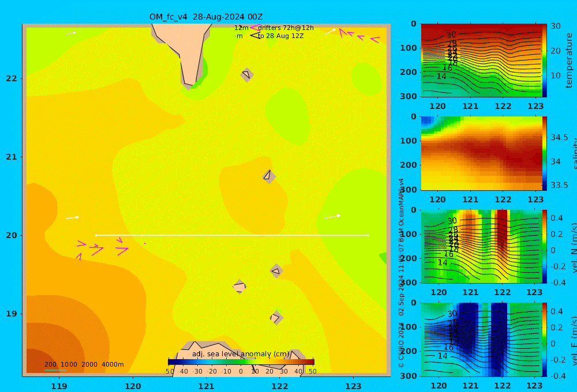The width and height of the screenshot is (577, 392).
Task: Click the "adj. sea level anomaly (cm)" label
Action: 241,354
